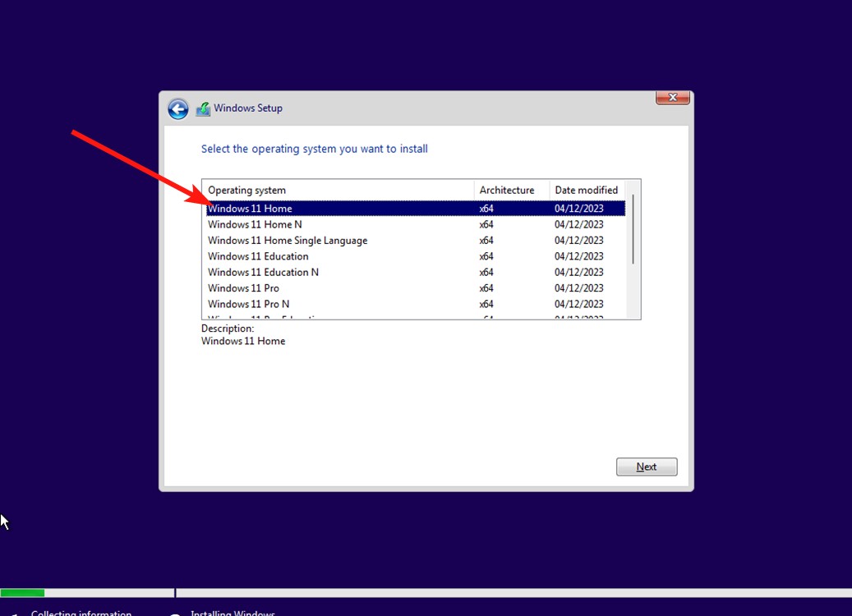Select Windows 11 Home Single Language
This screenshot has height=616, width=852.
coord(288,240)
